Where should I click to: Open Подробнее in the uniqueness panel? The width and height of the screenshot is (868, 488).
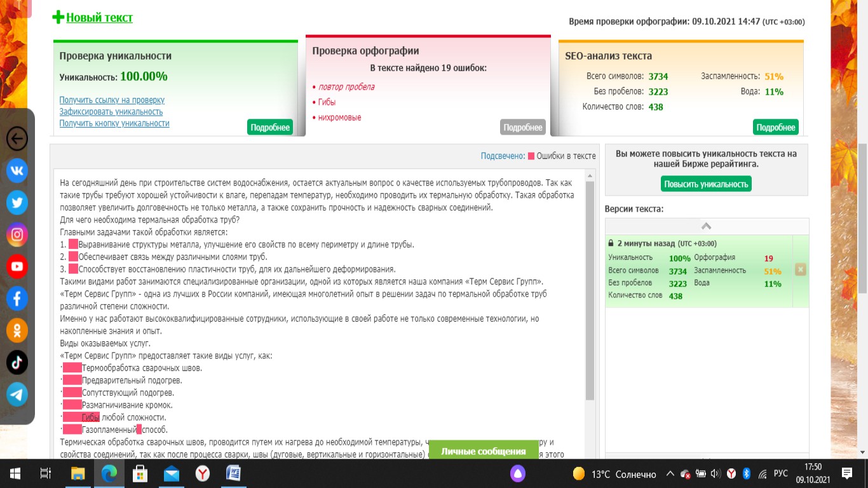click(x=270, y=127)
